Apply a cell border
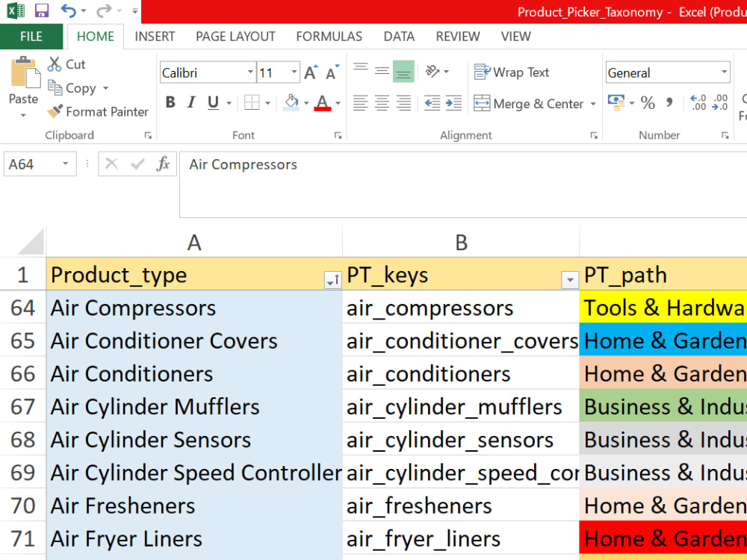The height and width of the screenshot is (560, 747). click(252, 102)
